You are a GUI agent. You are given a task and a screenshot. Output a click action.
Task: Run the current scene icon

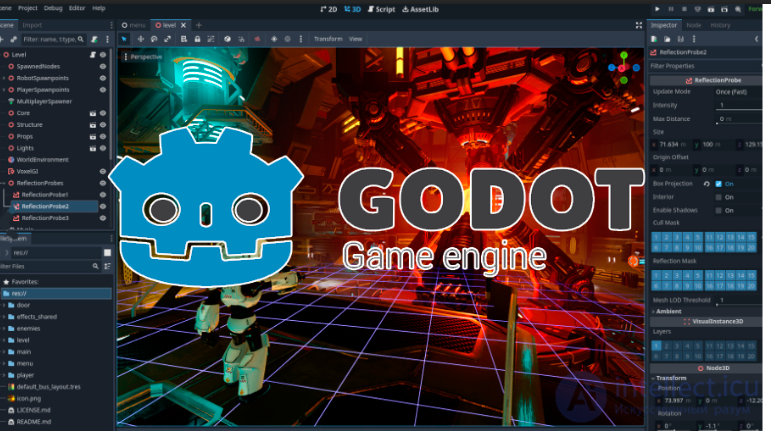coord(711,9)
